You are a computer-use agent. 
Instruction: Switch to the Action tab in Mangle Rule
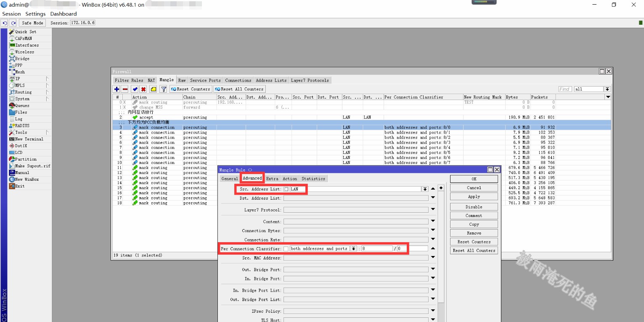290,179
